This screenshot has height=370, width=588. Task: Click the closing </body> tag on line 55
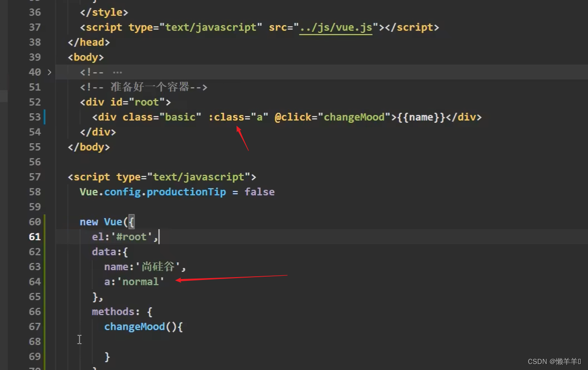click(x=89, y=147)
